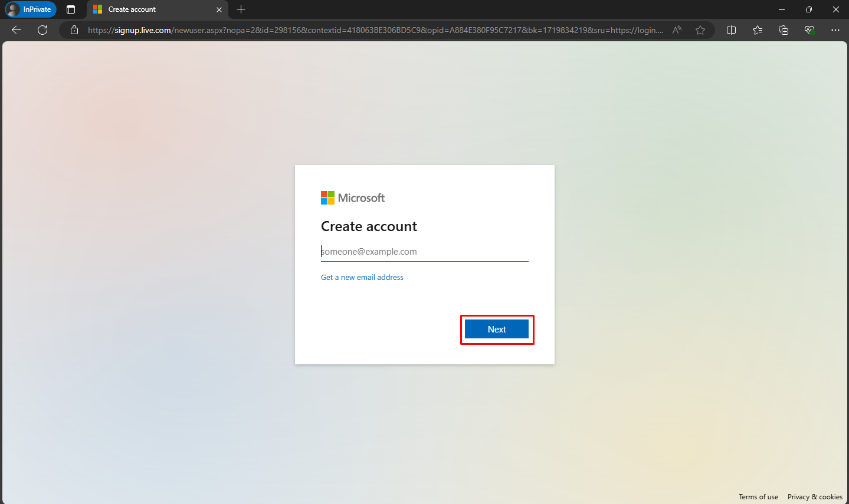849x504 pixels.
Task: Select the Create account tab
Action: (x=158, y=9)
